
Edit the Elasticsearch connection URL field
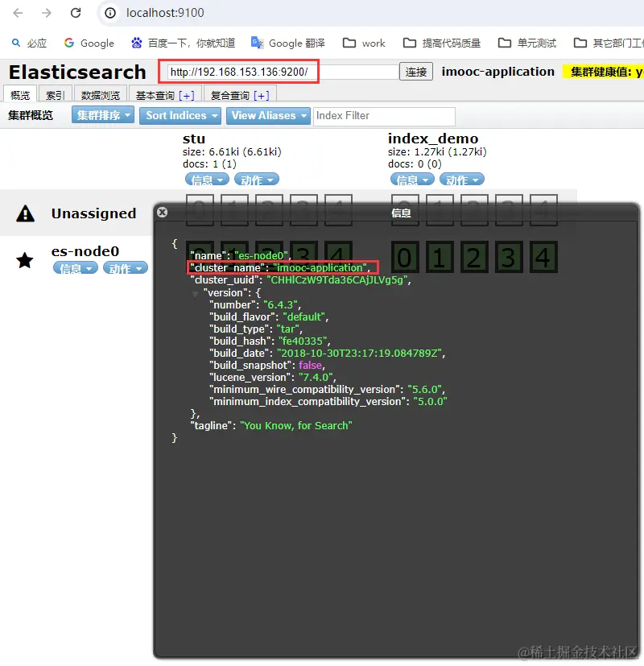click(283, 72)
